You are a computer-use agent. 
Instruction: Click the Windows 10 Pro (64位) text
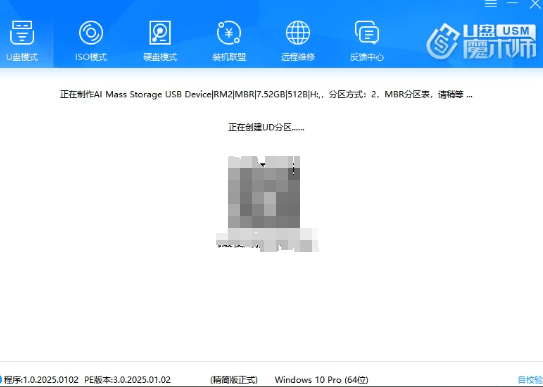321,380
